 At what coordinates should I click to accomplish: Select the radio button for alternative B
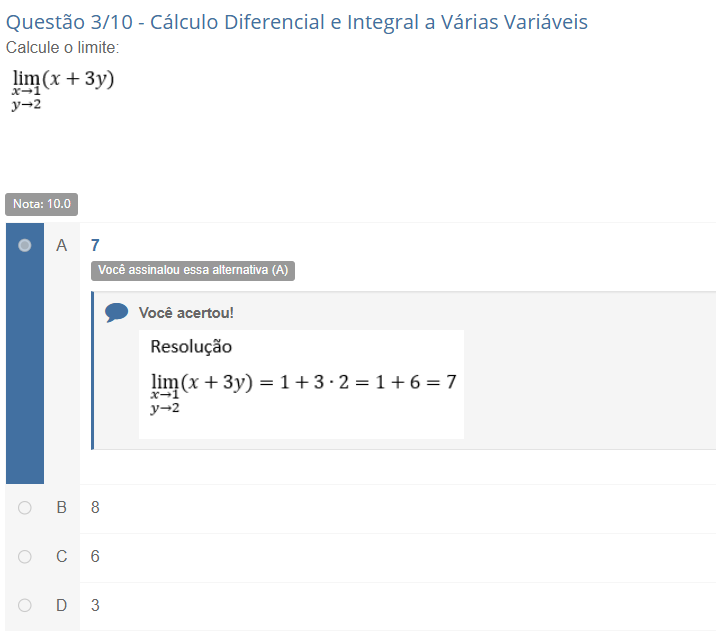(25, 508)
